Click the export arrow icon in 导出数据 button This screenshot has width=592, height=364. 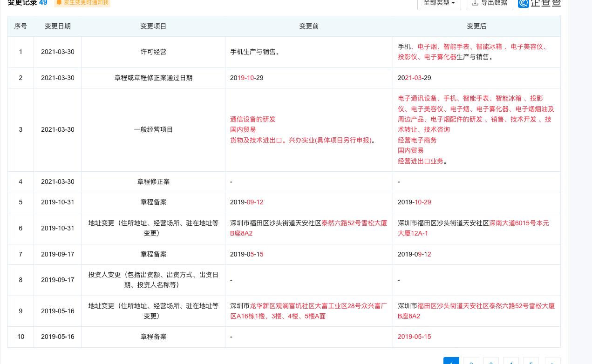(x=476, y=3)
